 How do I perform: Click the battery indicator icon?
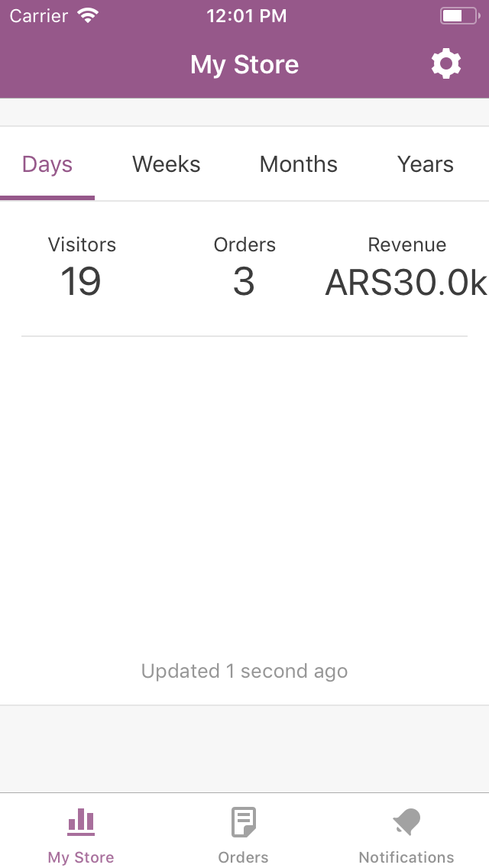[x=460, y=15]
